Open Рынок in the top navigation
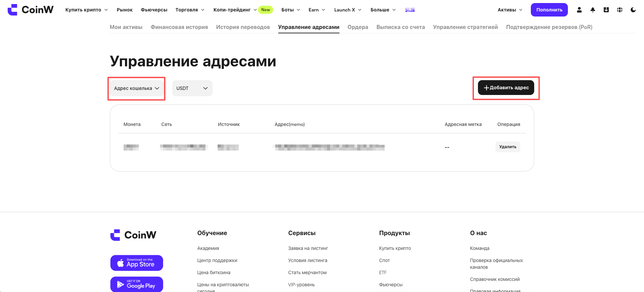The image size is (644, 292). coord(125,10)
